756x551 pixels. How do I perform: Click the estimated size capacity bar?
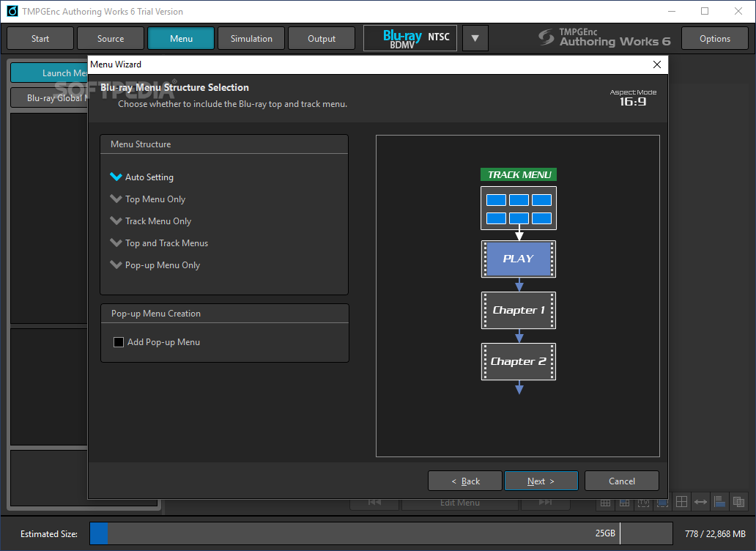[x=381, y=533]
